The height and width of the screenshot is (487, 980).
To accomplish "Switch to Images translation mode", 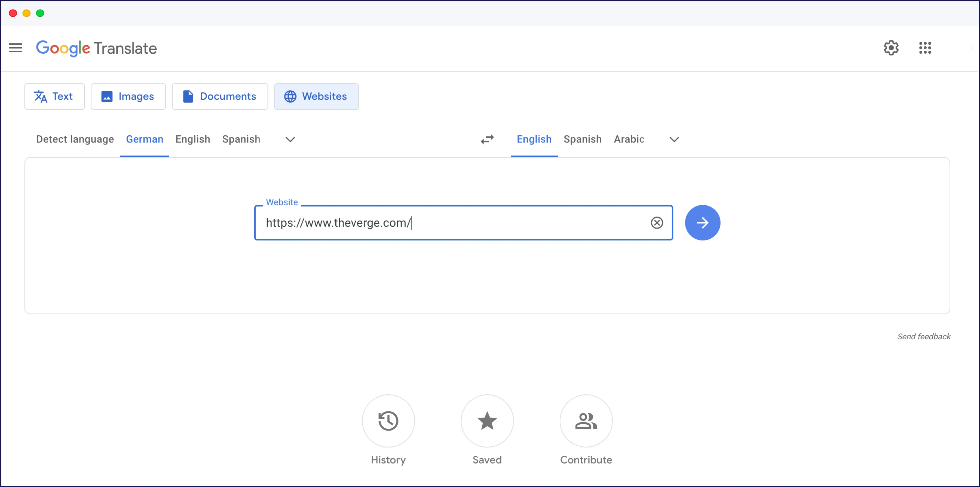I will pos(128,96).
